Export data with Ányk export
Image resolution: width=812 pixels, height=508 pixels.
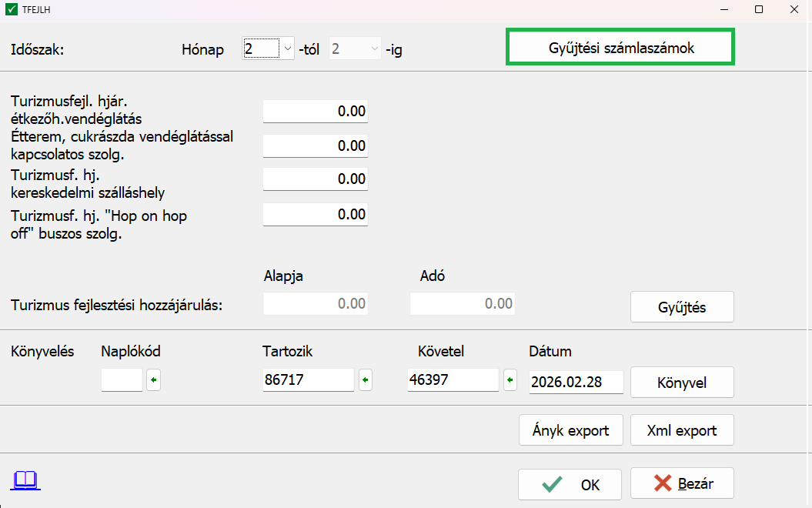coord(570,430)
